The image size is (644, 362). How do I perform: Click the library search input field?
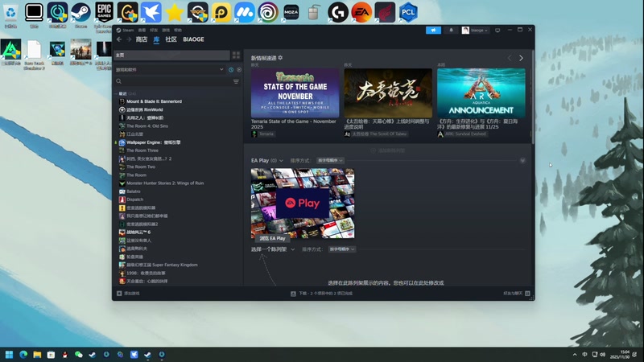coord(177,81)
